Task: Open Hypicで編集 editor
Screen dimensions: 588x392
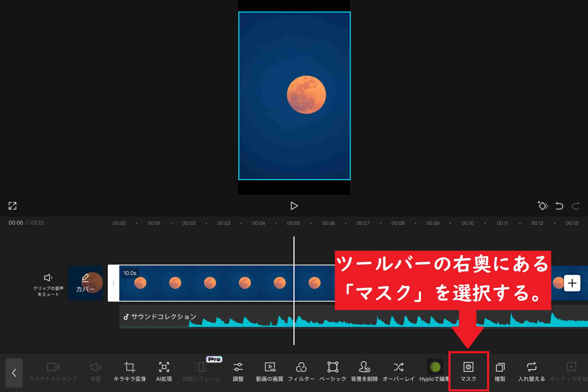Action: pyautogui.click(x=434, y=371)
